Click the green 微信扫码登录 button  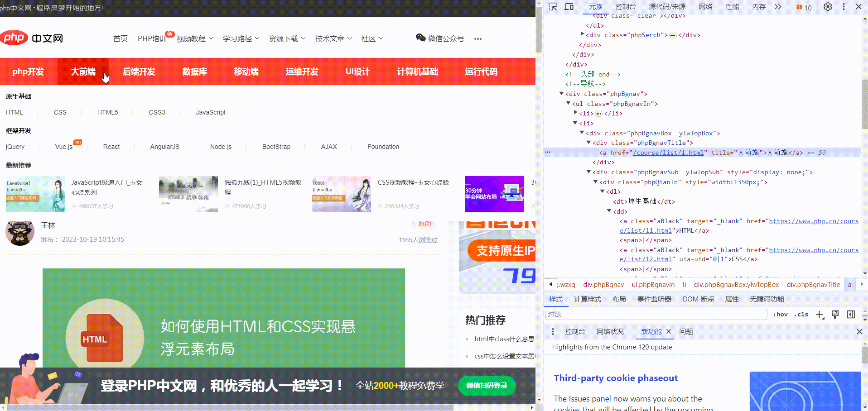tap(487, 386)
